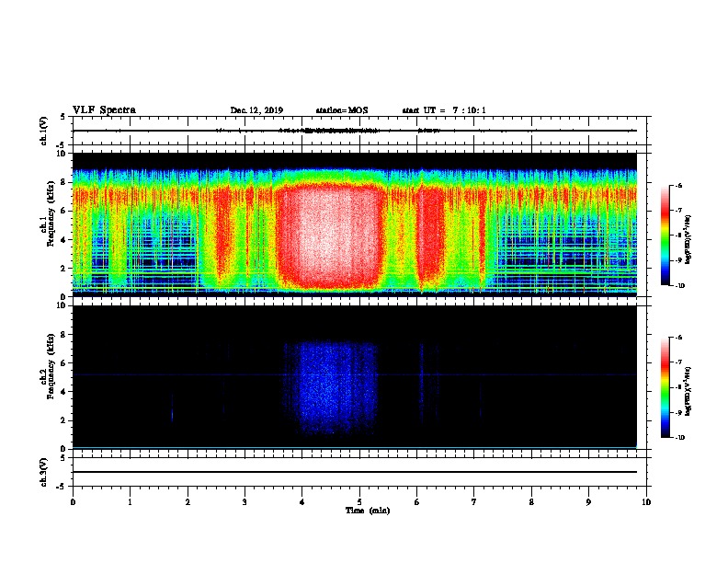
Task: Click time axis tick label "7"
Action: point(474,502)
